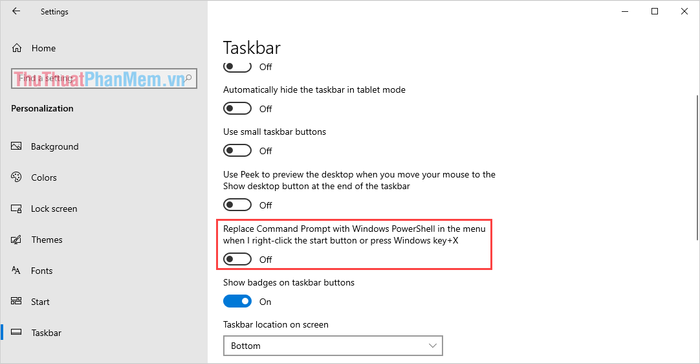Open the Themes brush icon
The image size is (700, 364).
click(x=16, y=240)
